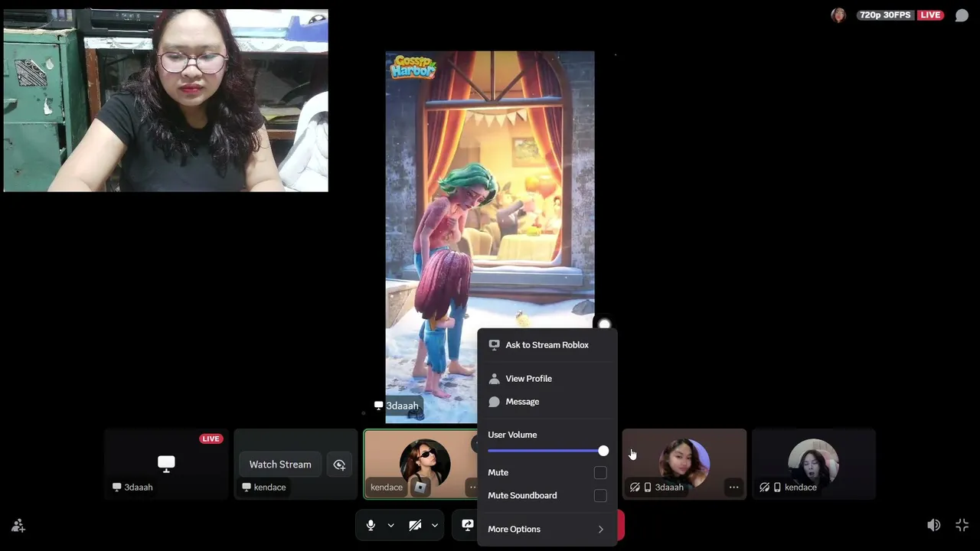Select Ask to Stream Roblox
This screenshot has height=551, width=980.
[547, 345]
